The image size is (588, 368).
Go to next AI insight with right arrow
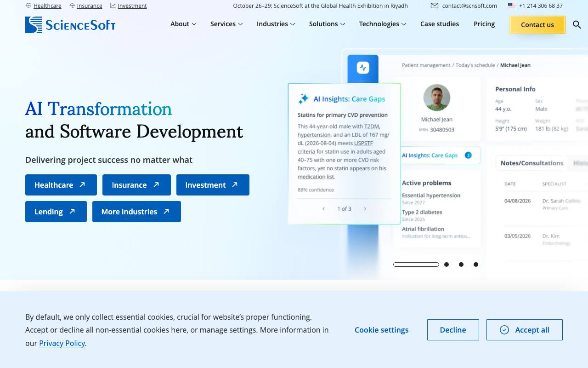pyautogui.click(x=365, y=209)
